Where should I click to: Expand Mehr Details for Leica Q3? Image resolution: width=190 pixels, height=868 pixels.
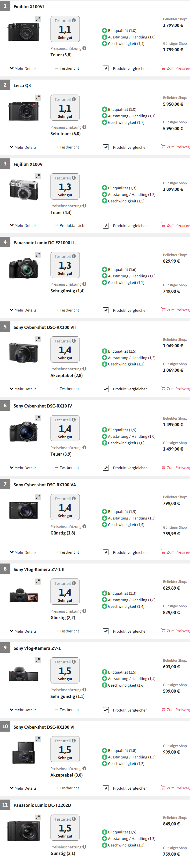pyautogui.click(x=23, y=148)
